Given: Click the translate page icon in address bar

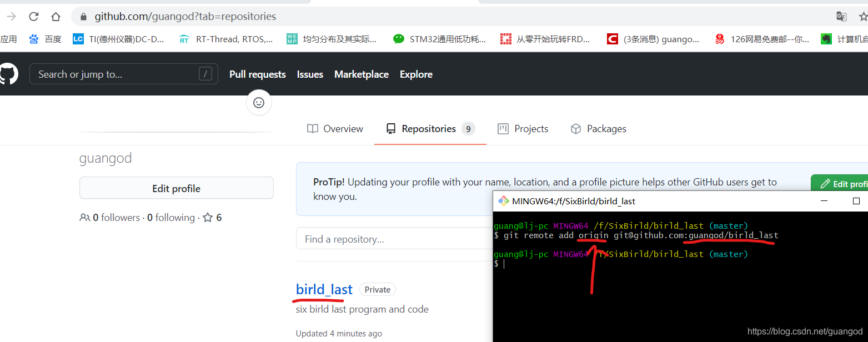Looking at the screenshot, I should 842,16.
